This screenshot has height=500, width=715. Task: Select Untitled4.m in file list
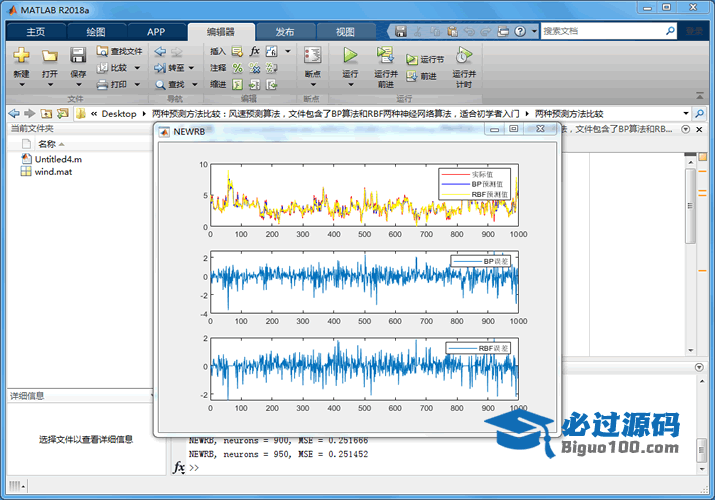58,159
